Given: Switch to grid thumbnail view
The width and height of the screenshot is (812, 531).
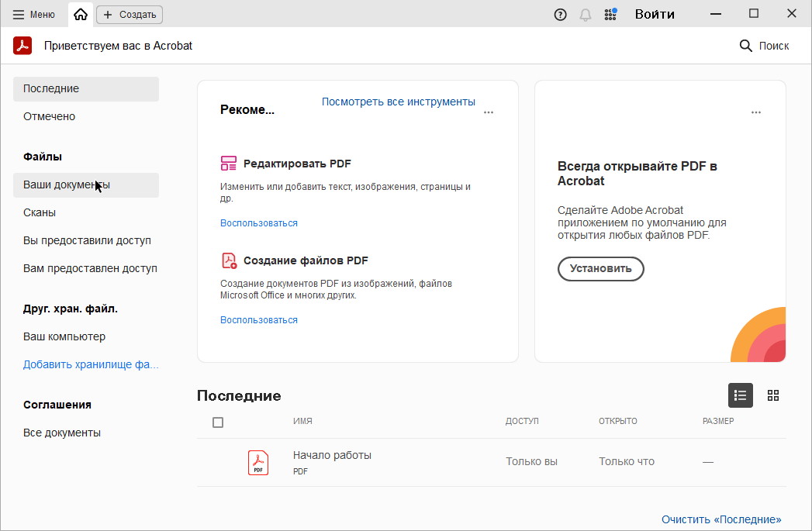Looking at the screenshot, I should (773, 395).
